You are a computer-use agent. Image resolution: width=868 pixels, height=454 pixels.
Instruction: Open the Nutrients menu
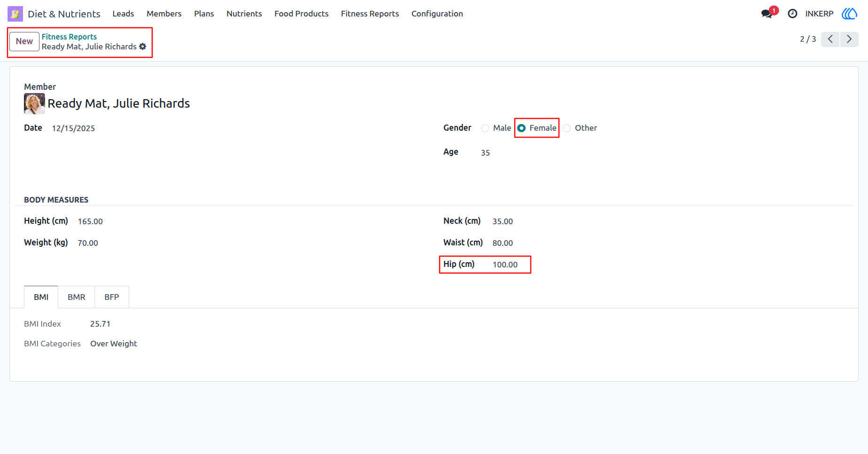click(x=244, y=14)
